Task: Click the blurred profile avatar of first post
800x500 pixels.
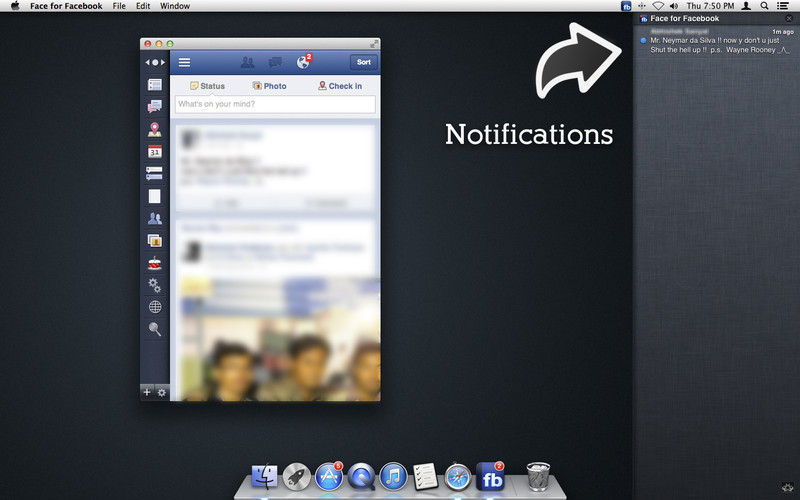Action: tap(190, 139)
